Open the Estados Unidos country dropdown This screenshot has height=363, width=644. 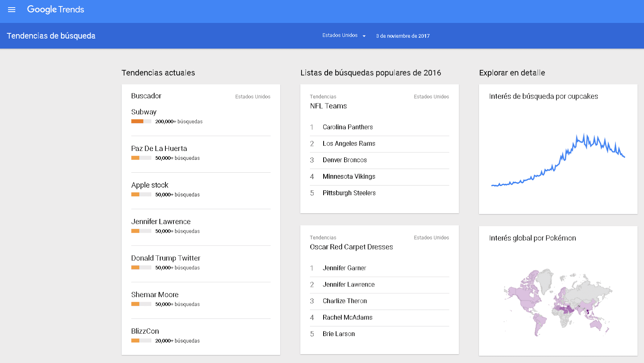click(344, 36)
